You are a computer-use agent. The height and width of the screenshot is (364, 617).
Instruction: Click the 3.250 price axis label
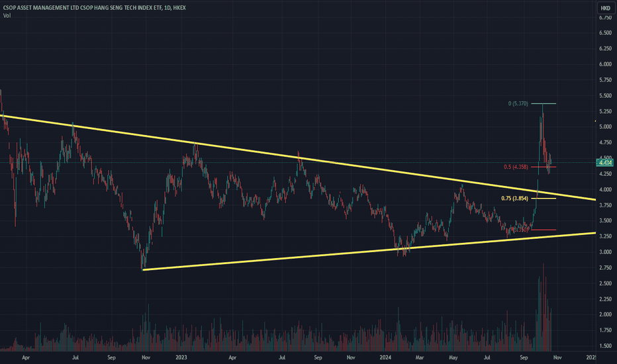pyautogui.click(x=605, y=236)
